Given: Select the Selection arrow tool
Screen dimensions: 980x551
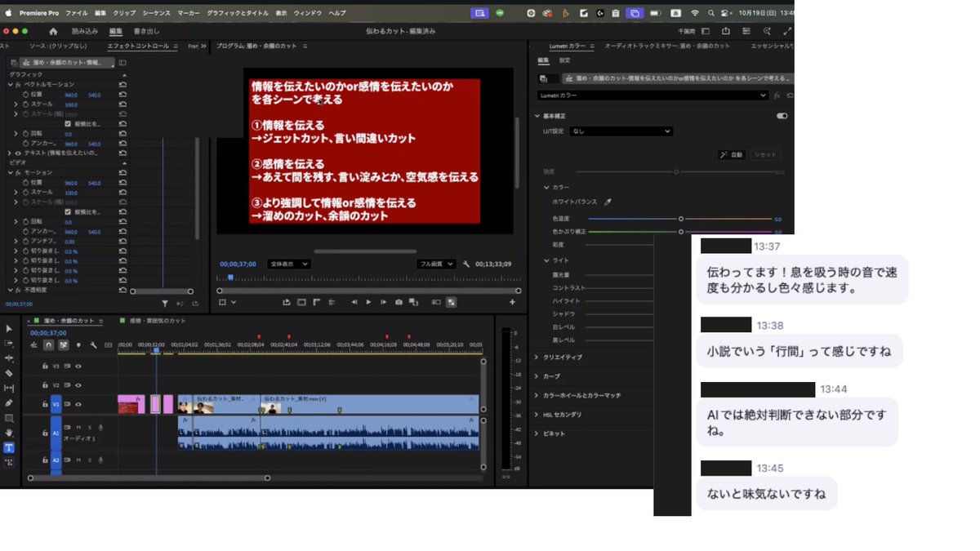Looking at the screenshot, I should click(9, 329).
